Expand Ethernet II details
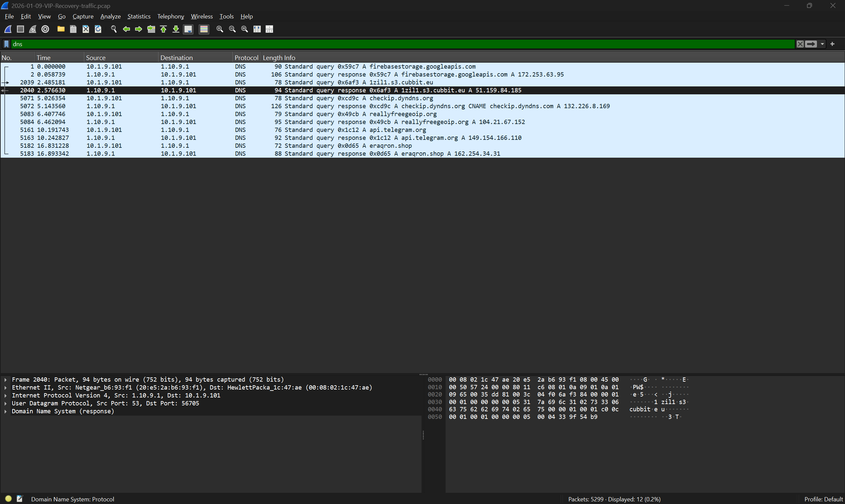This screenshot has height=504, width=845. point(5,388)
